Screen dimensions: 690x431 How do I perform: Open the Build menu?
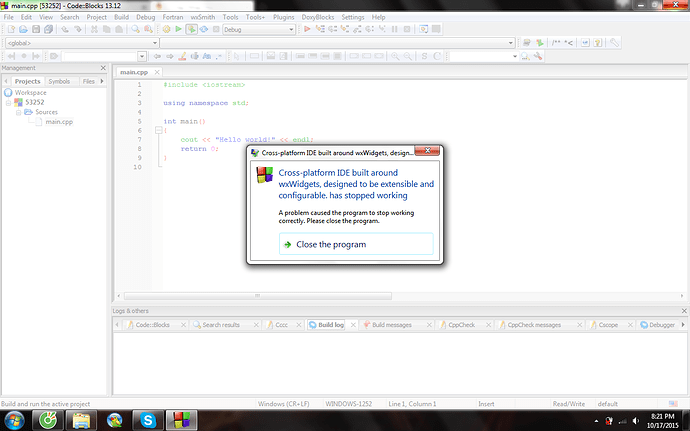coord(121,17)
